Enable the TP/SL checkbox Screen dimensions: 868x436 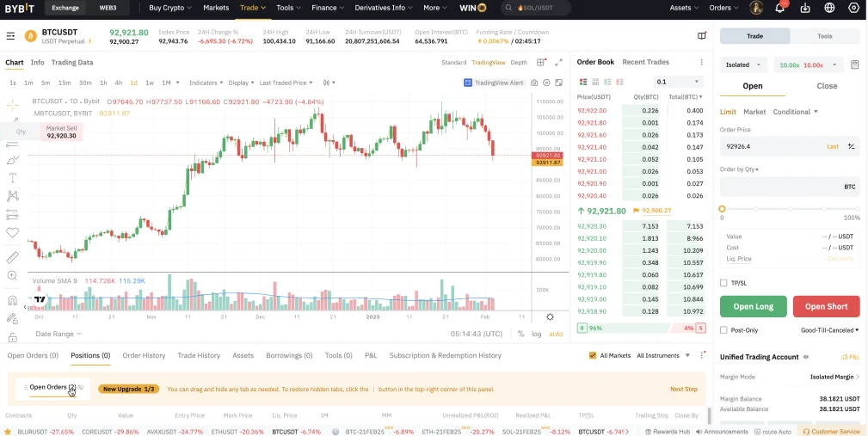point(723,283)
